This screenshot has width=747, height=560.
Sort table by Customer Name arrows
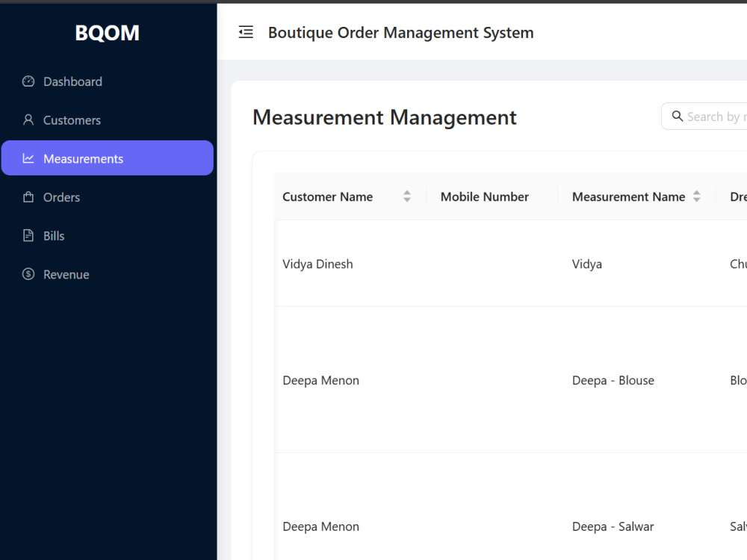coord(407,196)
